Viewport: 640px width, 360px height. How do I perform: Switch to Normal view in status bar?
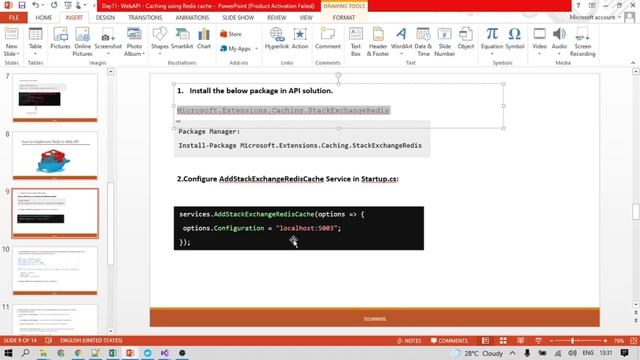485,340
